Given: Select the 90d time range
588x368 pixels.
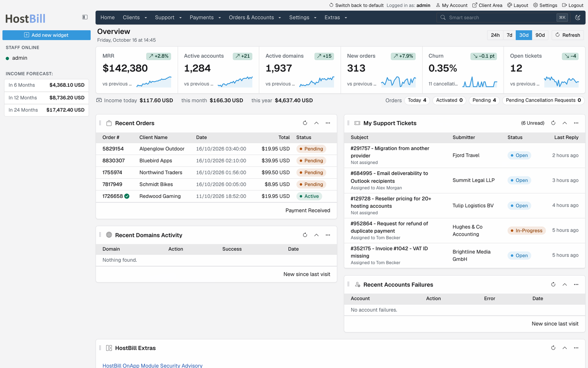Looking at the screenshot, I should (540, 35).
